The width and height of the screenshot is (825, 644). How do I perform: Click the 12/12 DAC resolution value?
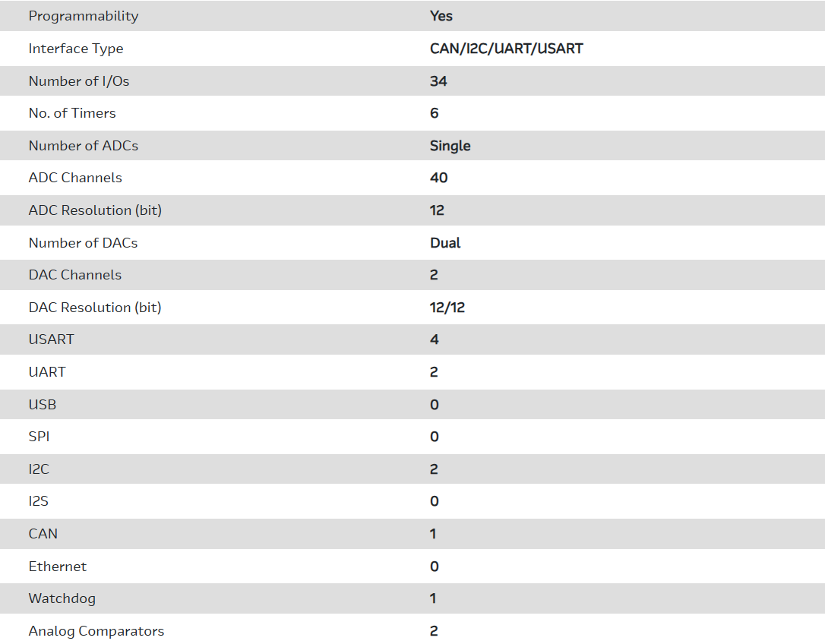(x=447, y=308)
